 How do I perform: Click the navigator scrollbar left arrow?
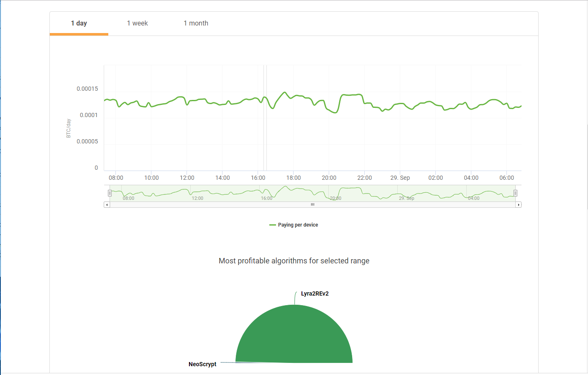tap(107, 205)
